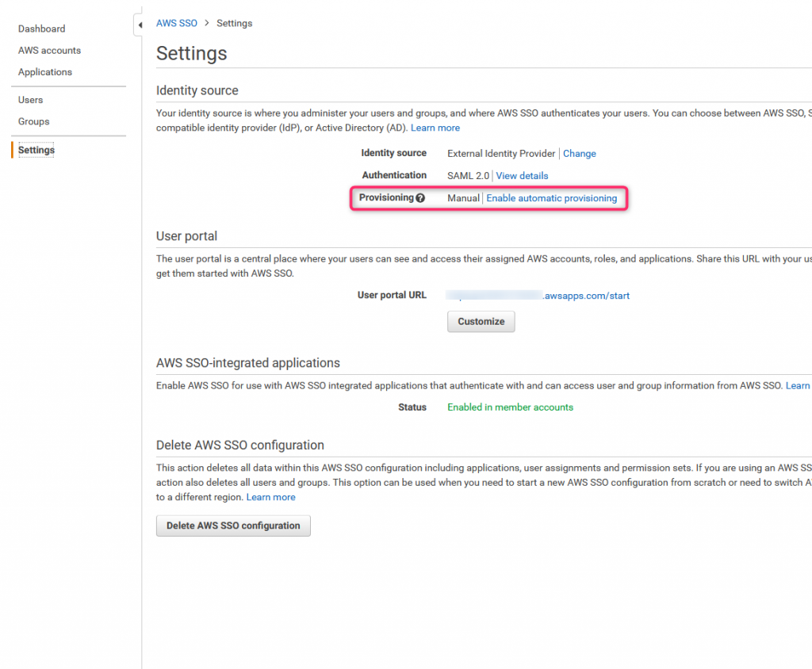This screenshot has width=812, height=669.
Task: View details for SAML 2.0 authentication
Action: (x=522, y=176)
